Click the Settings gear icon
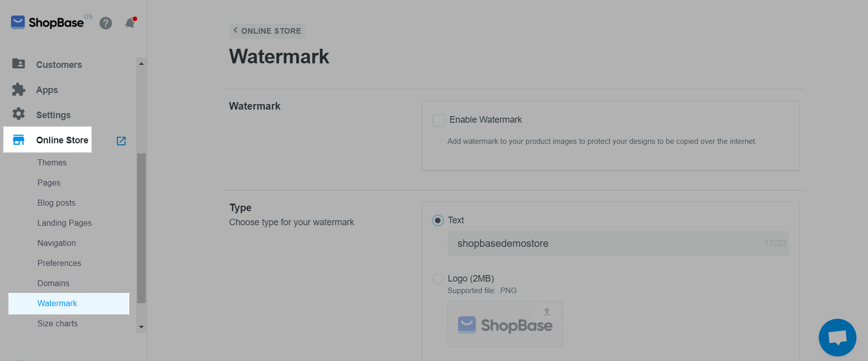The image size is (868, 361). tap(18, 114)
